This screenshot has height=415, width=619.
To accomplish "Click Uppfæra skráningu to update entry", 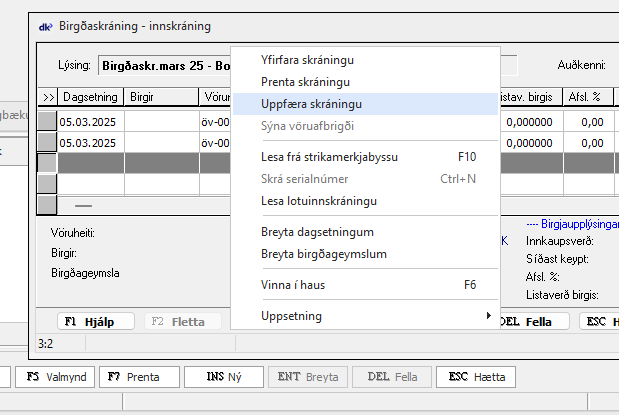I will [310, 104].
